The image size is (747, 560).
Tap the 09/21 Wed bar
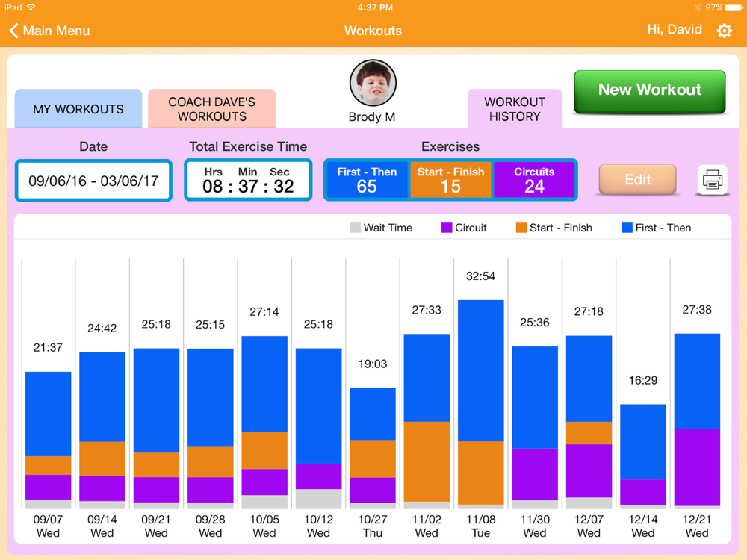coord(156,429)
